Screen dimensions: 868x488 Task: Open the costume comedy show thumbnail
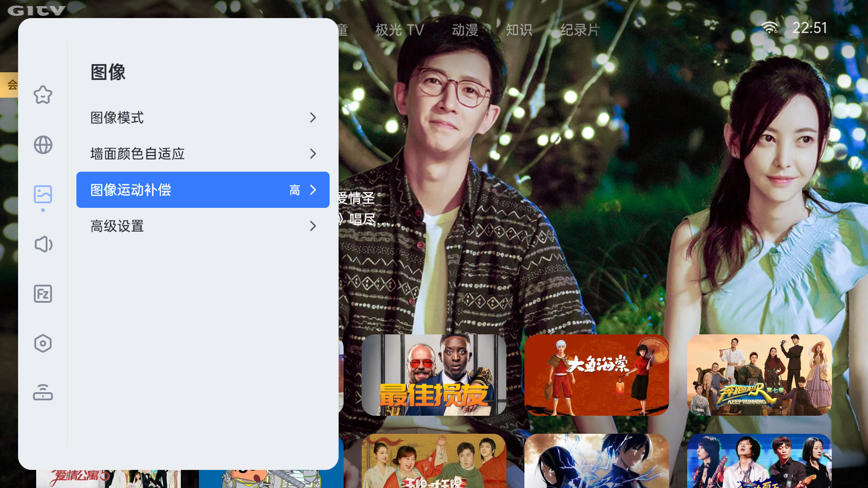point(434,461)
